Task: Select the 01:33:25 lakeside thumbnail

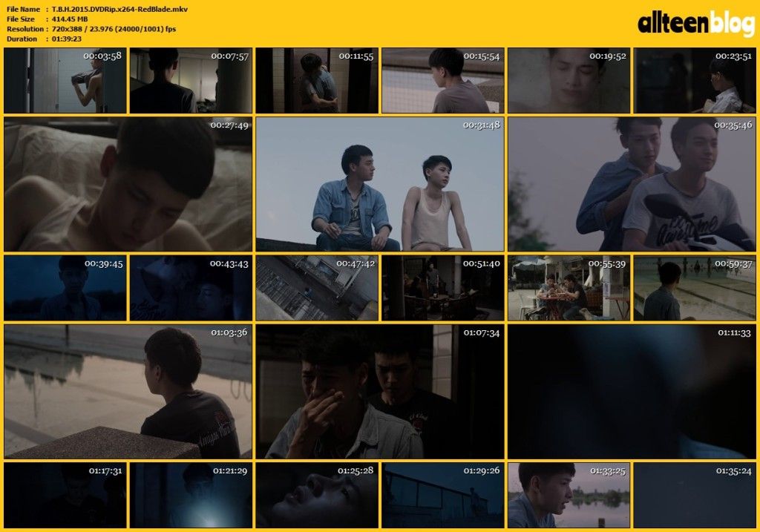Action: tap(569, 495)
